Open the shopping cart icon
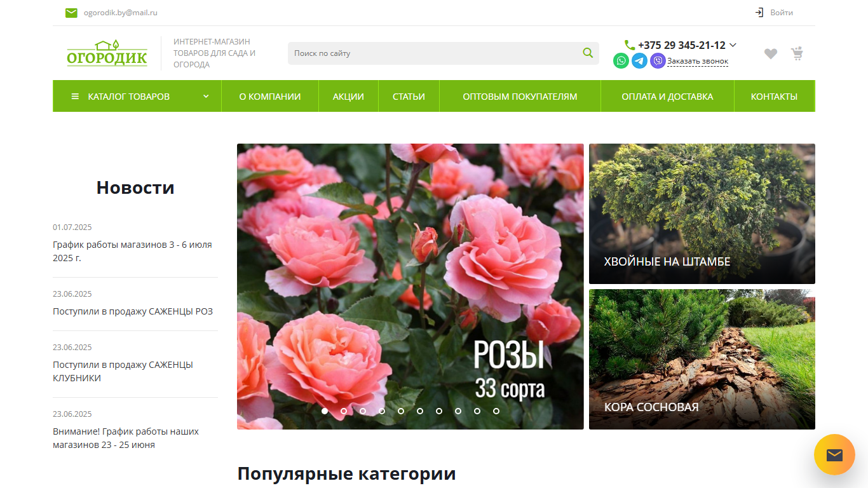 (797, 53)
